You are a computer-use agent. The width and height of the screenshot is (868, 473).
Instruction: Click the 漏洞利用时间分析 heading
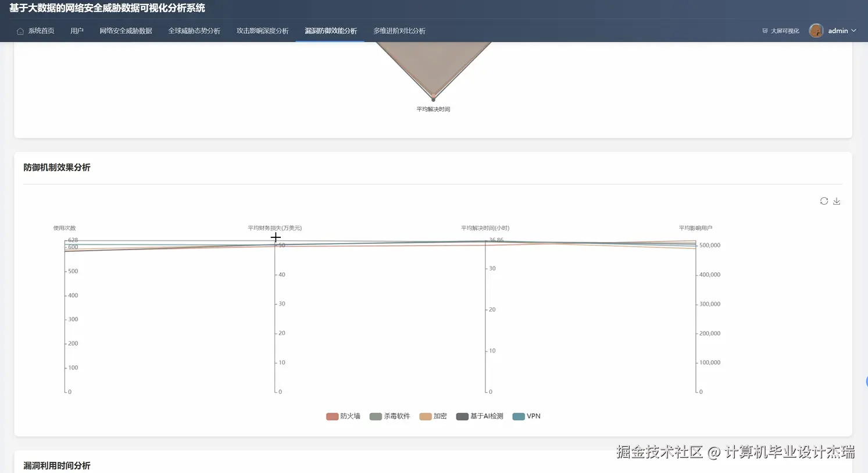(x=57, y=465)
